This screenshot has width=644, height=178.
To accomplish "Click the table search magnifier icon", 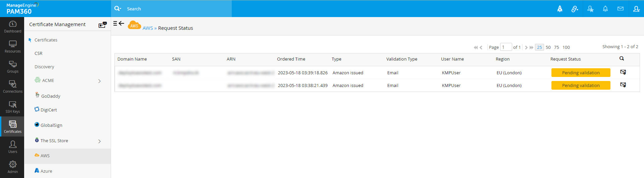I will click(x=622, y=59).
